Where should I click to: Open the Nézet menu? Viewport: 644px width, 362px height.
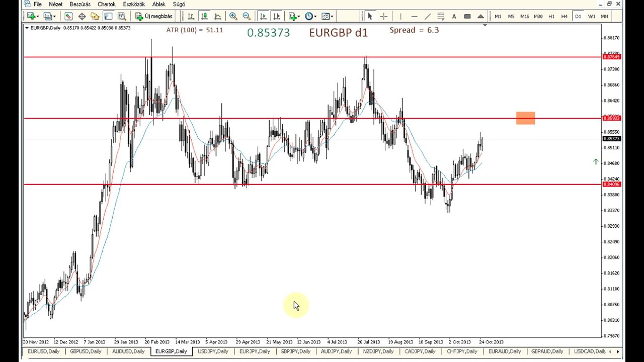click(x=55, y=4)
